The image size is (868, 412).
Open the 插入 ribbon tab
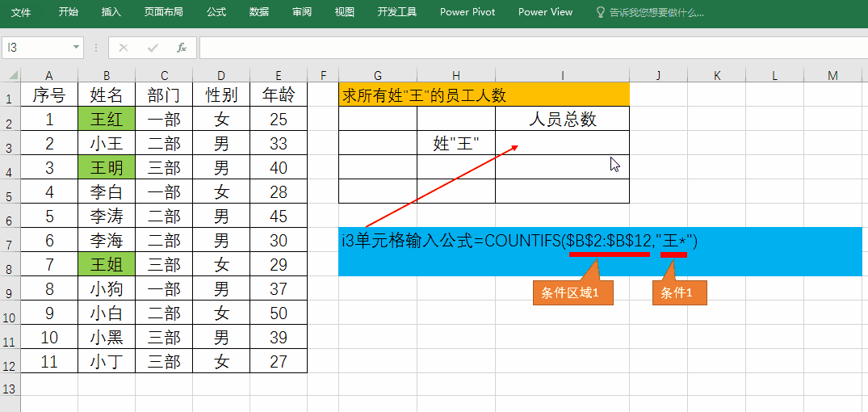point(111,11)
